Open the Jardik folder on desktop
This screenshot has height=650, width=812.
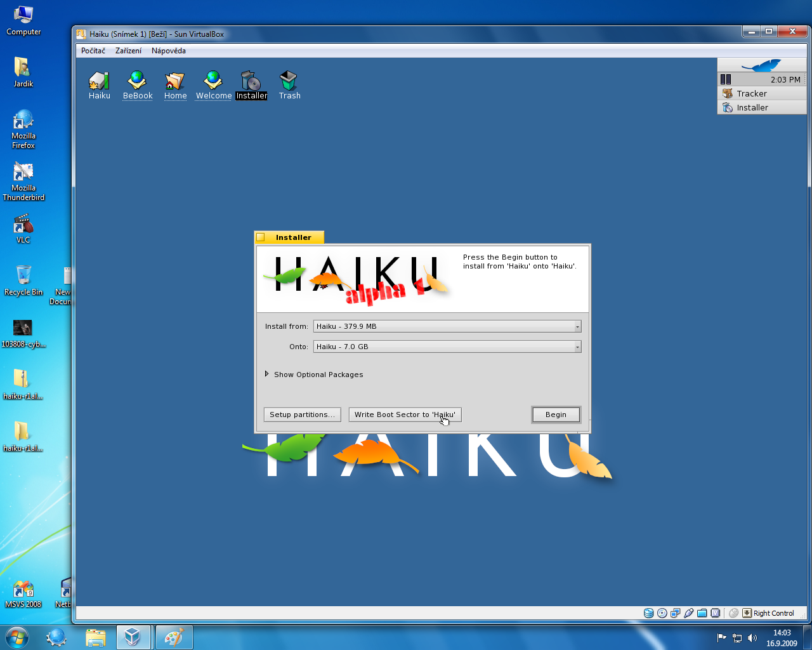(x=23, y=72)
